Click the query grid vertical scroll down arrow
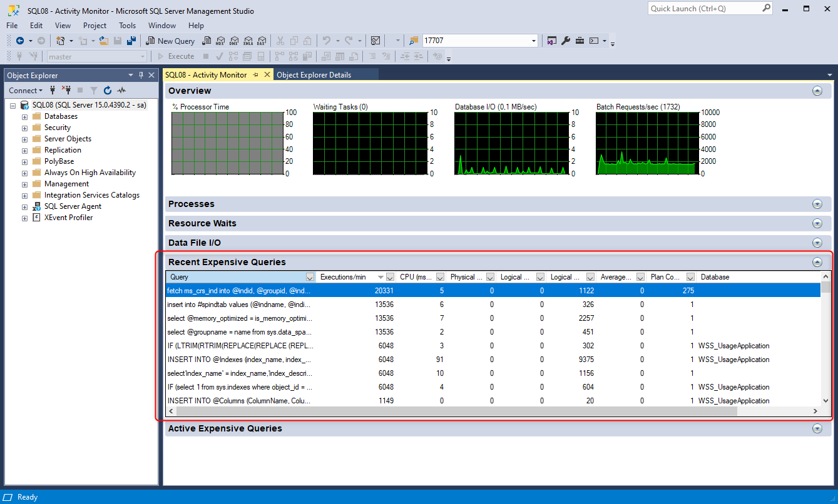838x504 pixels. point(825,401)
